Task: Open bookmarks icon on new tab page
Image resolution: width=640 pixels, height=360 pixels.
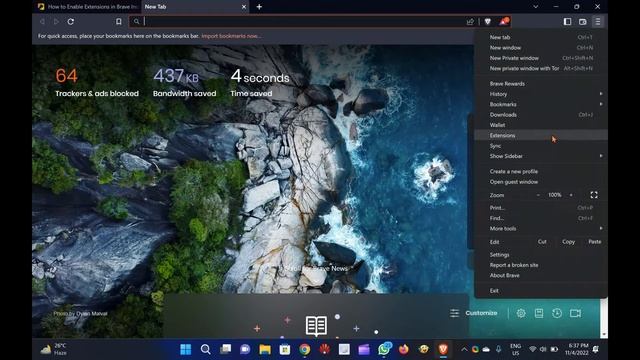Action: (x=539, y=313)
